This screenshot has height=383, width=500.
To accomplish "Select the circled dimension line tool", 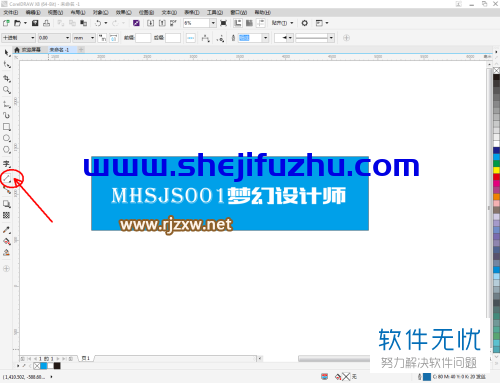I will [7, 179].
